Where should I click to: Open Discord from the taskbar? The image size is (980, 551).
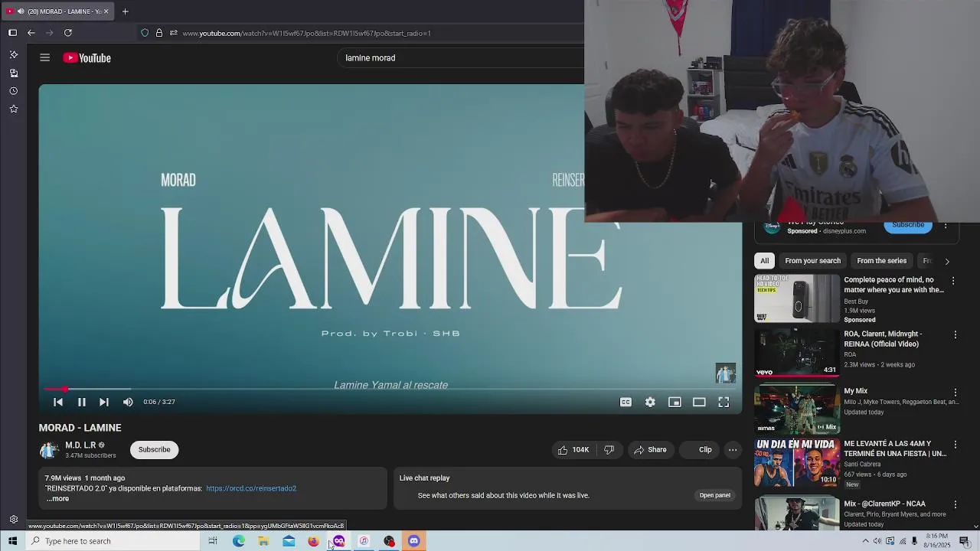point(414,541)
